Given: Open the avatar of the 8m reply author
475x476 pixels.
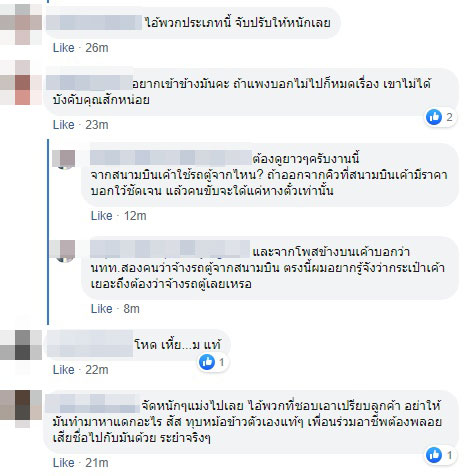Looking at the screenshot, I should coord(62,251).
